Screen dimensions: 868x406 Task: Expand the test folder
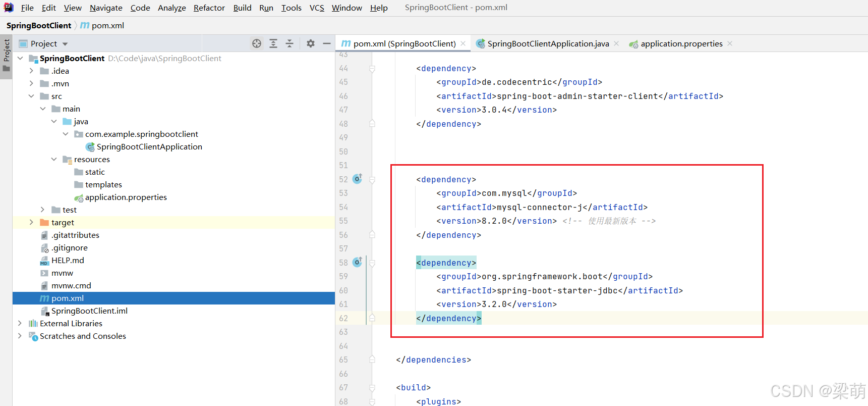(x=43, y=210)
